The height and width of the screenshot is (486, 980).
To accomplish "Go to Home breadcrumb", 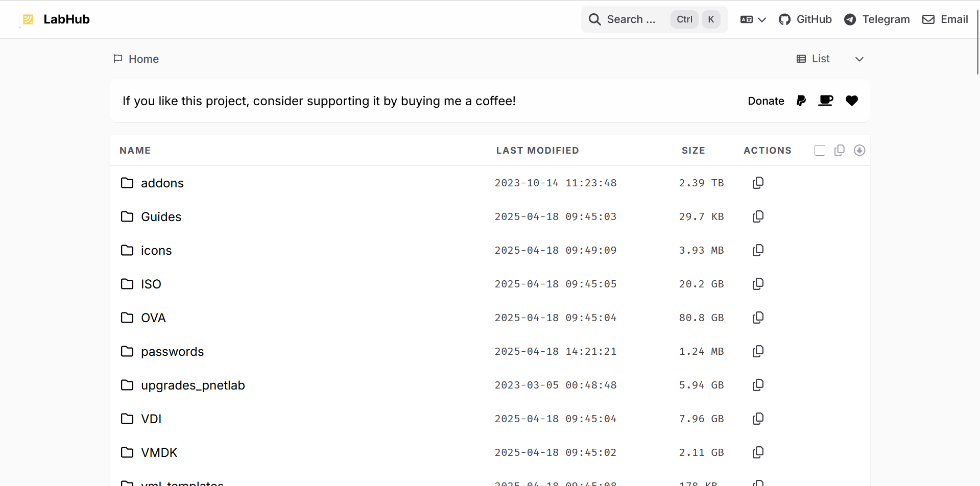I will coord(136,59).
